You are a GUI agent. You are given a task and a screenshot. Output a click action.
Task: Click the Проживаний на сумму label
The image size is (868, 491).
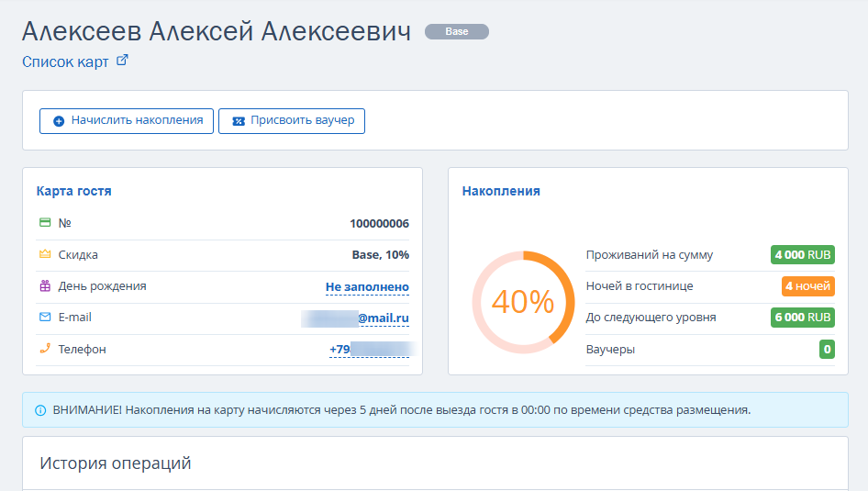point(650,255)
